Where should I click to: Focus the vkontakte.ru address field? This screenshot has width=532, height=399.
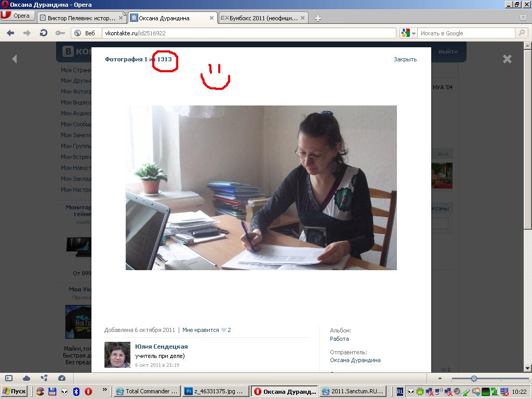tap(249, 33)
